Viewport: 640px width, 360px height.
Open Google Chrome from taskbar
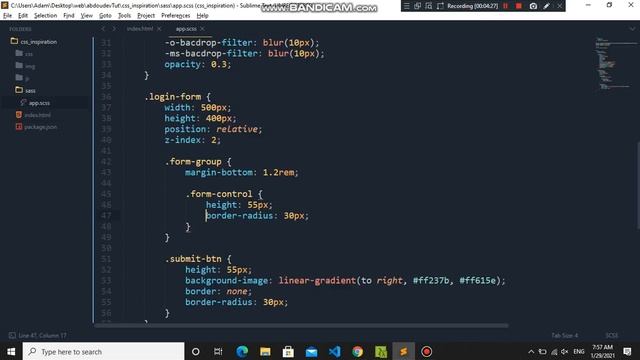coord(358,351)
